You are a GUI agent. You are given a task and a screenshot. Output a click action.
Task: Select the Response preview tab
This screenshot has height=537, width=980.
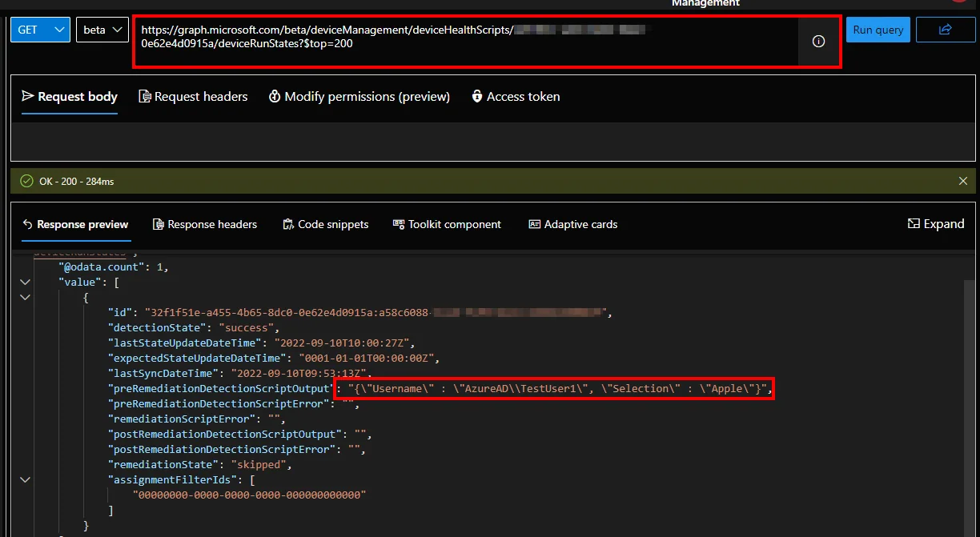pos(75,225)
